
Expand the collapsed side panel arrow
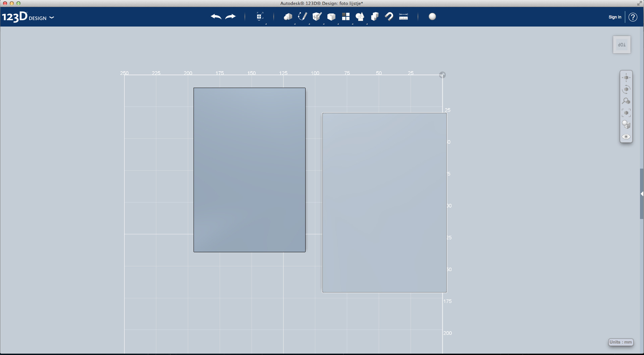642,194
